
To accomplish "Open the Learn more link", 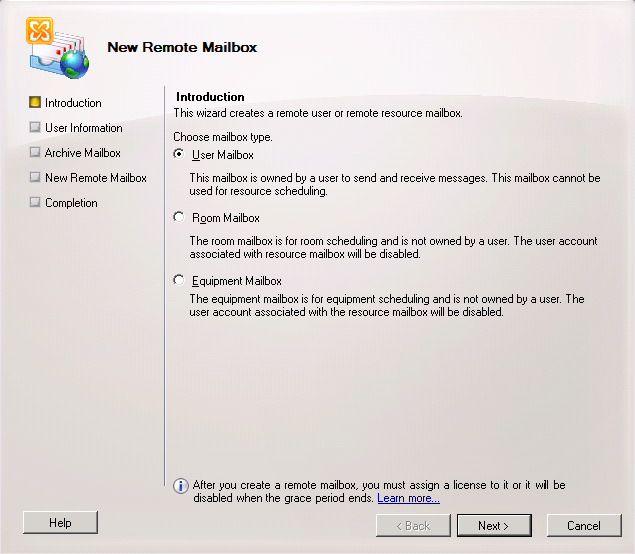I will [x=408, y=498].
